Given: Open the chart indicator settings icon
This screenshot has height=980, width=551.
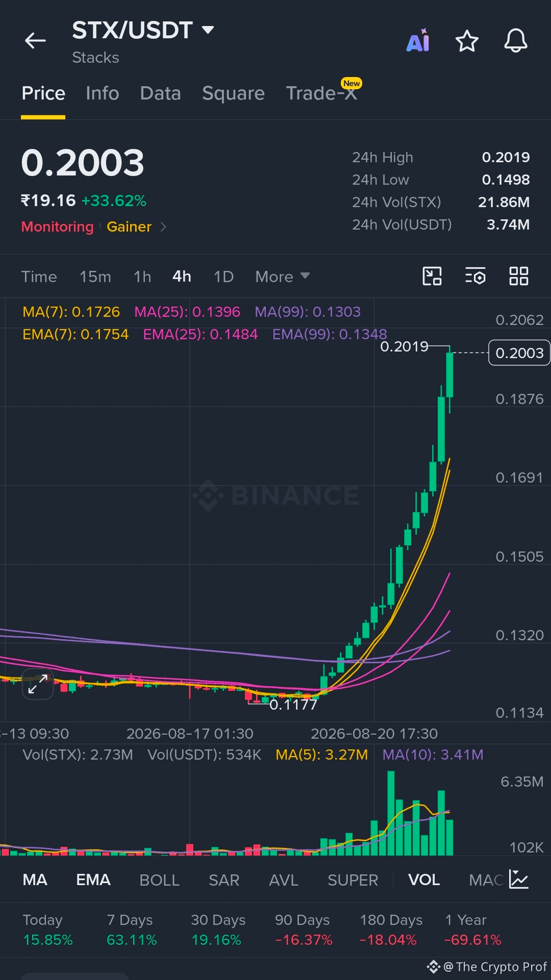Looking at the screenshot, I should pyautogui.click(x=475, y=276).
